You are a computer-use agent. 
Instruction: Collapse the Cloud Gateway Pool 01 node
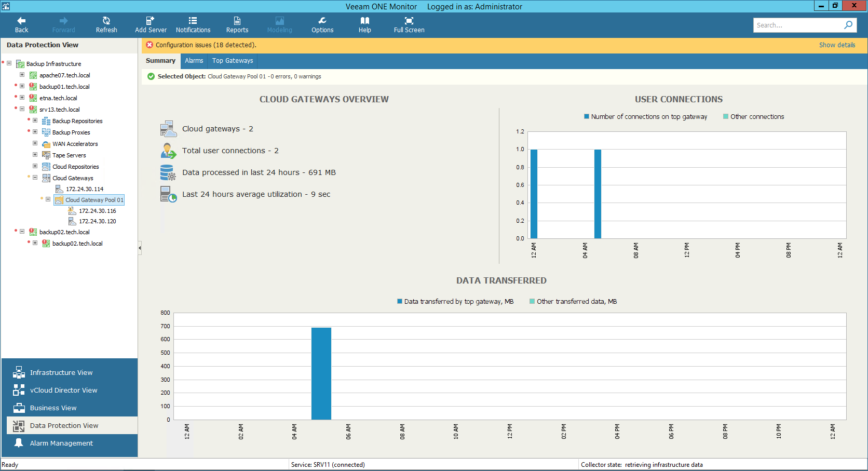[48, 199]
